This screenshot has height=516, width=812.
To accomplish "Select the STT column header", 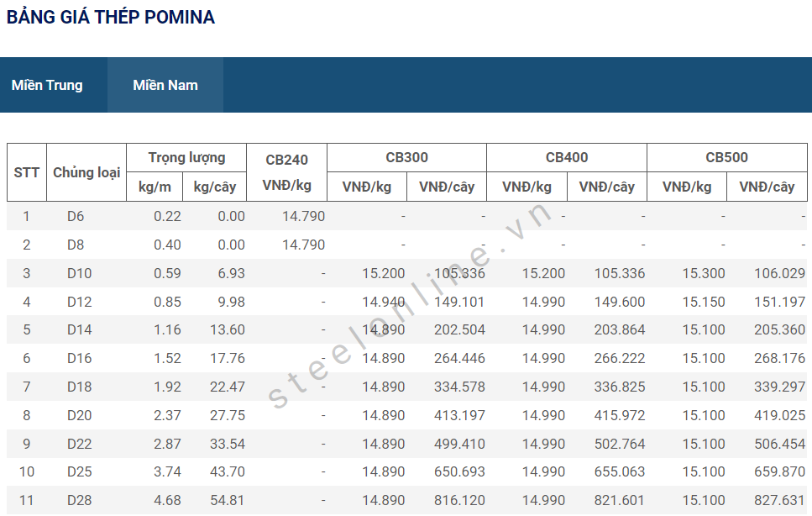I will [26, 172].
